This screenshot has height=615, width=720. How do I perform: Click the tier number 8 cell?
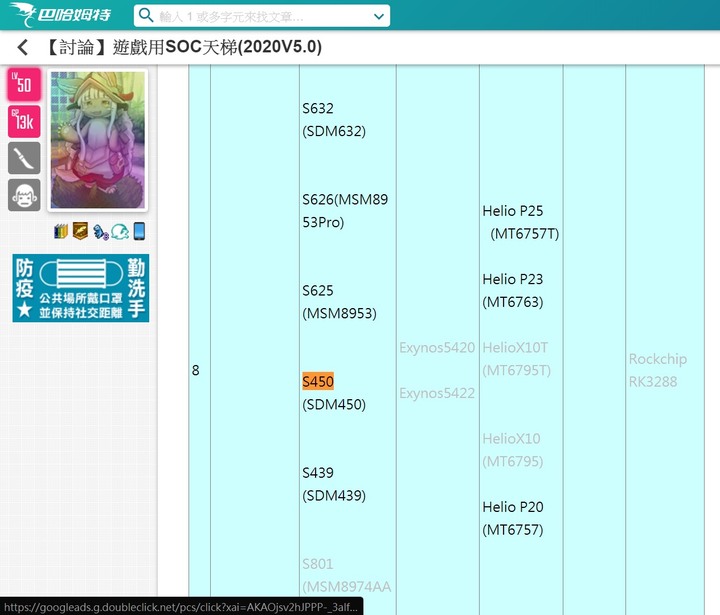196,370
